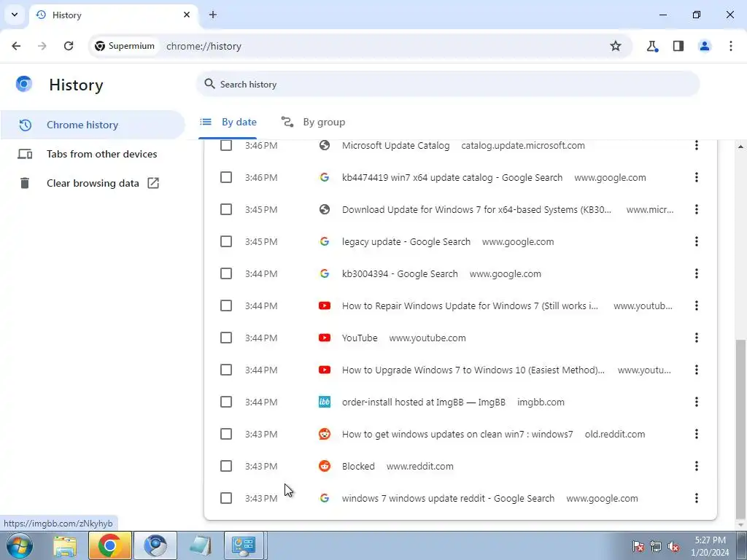Click the history list vertical scrollbar thumb

point(740,429)
